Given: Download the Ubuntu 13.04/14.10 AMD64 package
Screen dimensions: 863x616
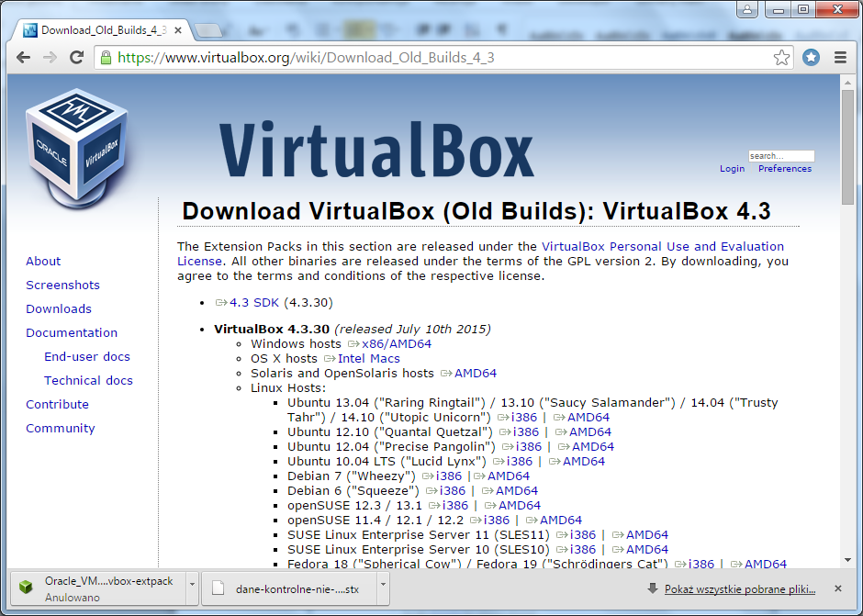Looking at the screenshot, I should coord(588,418).
